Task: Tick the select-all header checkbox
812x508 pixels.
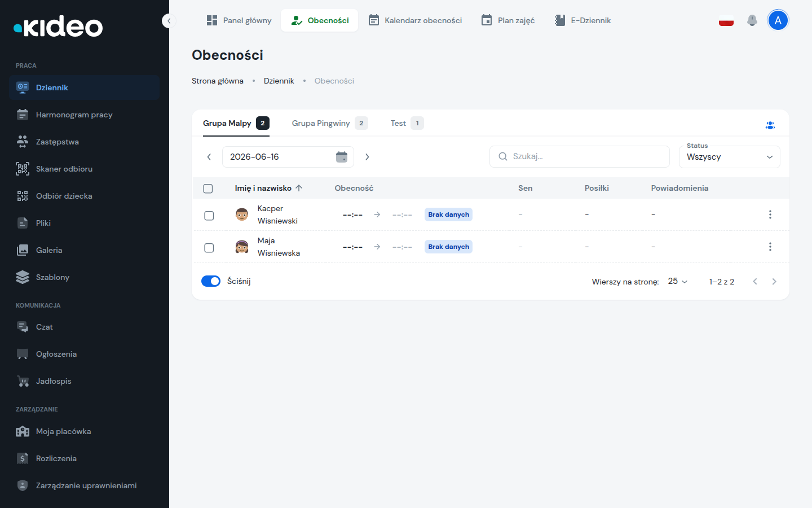Action: pos(208,189)
